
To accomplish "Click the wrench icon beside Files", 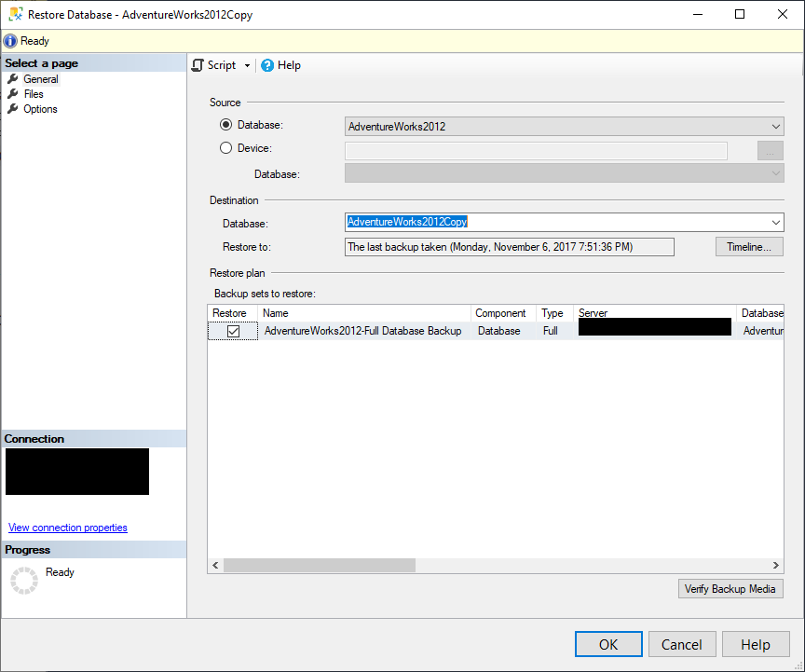I will 13,94.
